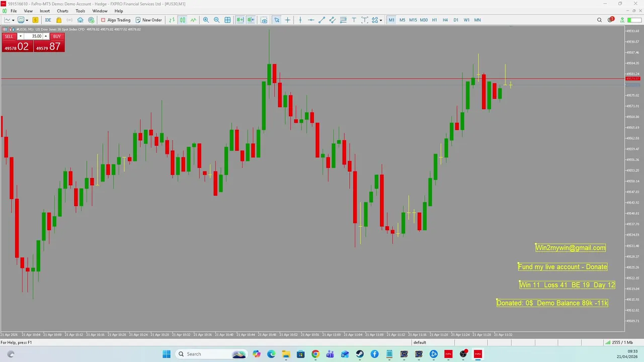Click the dollar Market Watch icon
644x362 pixels.
pos(35,20)
